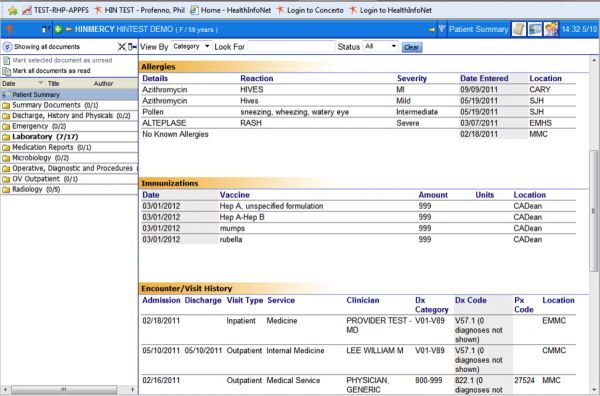This screenshot has width=600, height=396.
Task: Open the Status All dropdown
Action: (380, 47)
